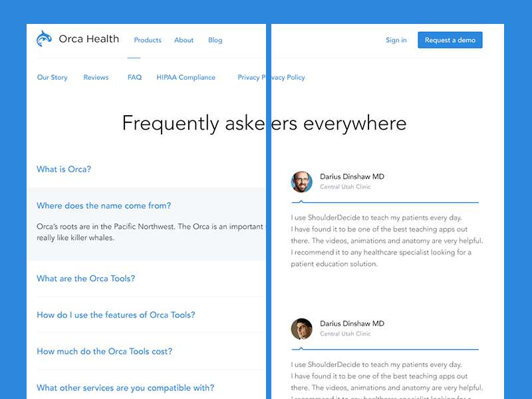Expand the 'What is Orca?' question
This screenshot has height=399, width=532.
coord(64,169)
